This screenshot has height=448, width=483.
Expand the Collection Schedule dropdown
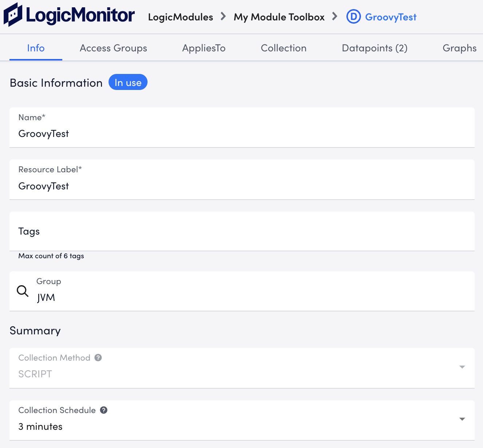462,419
